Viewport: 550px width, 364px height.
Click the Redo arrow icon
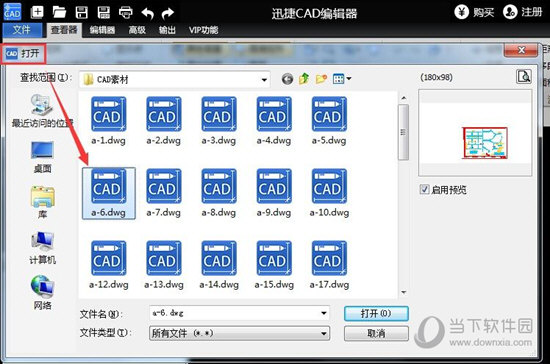(168, 13)
